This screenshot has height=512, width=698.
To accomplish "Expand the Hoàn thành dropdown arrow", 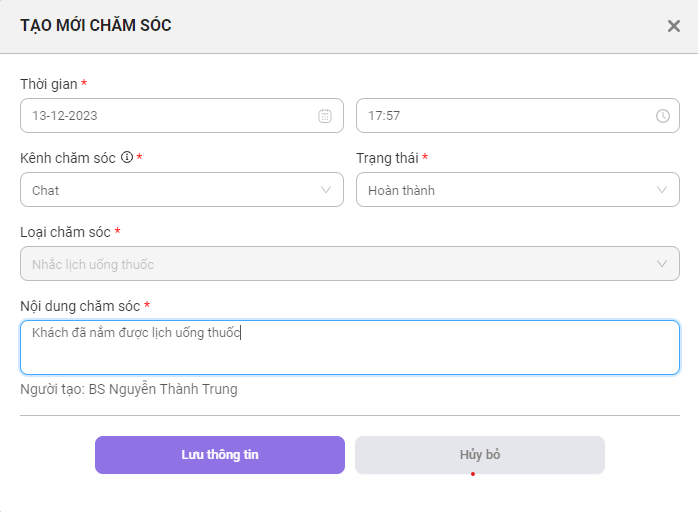I will (x=662, y=190).
